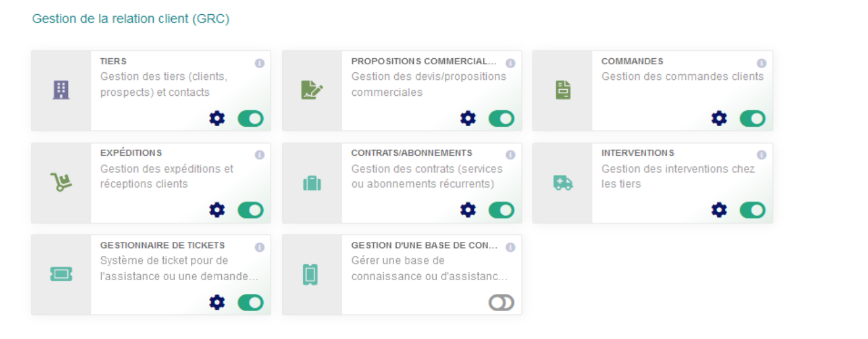This screenshot has height=339, width=868.
Task: Show info icon for Gestion d'une base de connaissance
Action: point(510,247)
